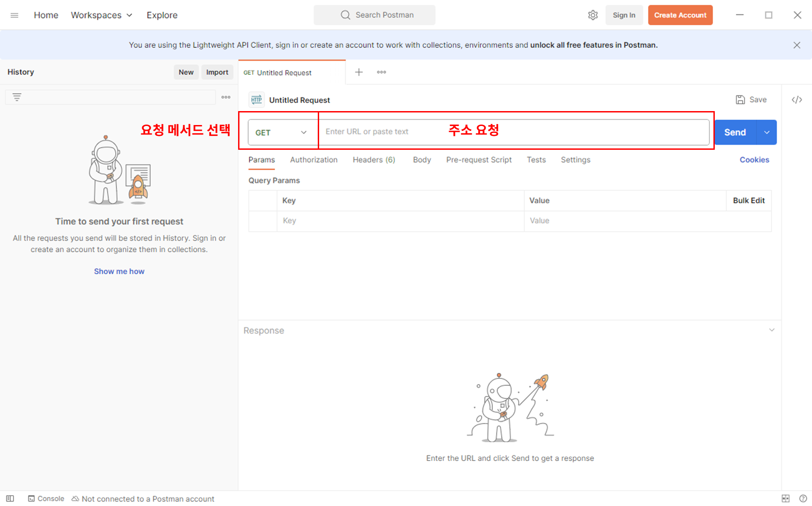Send the request
This screenshot has width=812, height=506.
pos(735,132)
